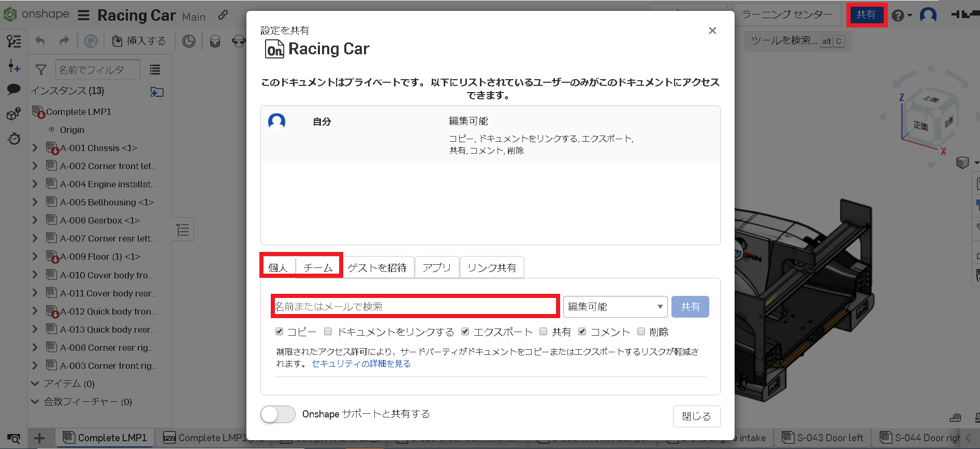
Task: Open the help question mark menu
Action: [901, 16]
